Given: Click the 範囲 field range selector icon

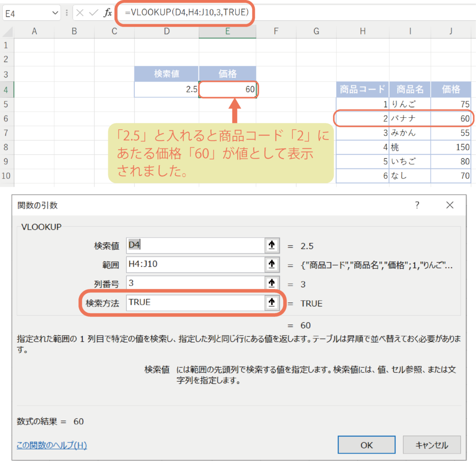Looking at the screenshot, I should 272,265.
